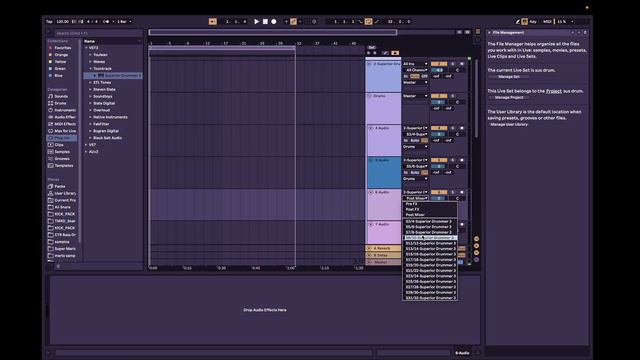
Task: Click the Manage User Library button
Action: (x=509, y=124)
